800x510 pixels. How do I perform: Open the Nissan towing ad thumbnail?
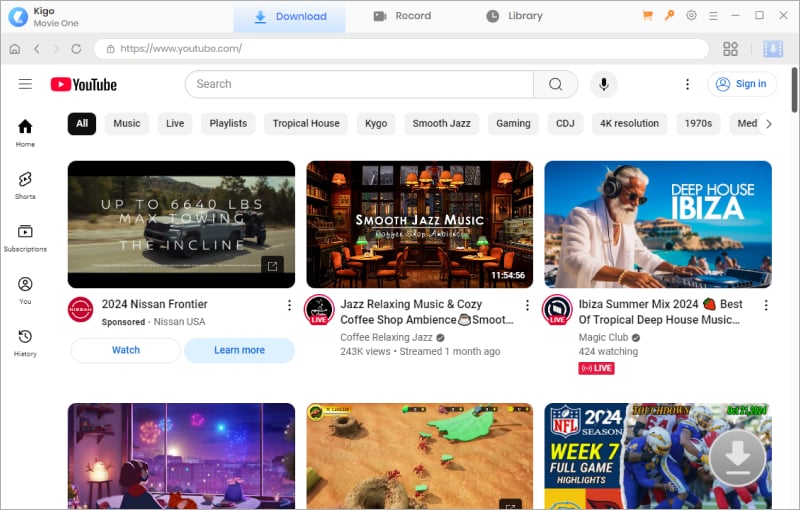coord(181,224)
